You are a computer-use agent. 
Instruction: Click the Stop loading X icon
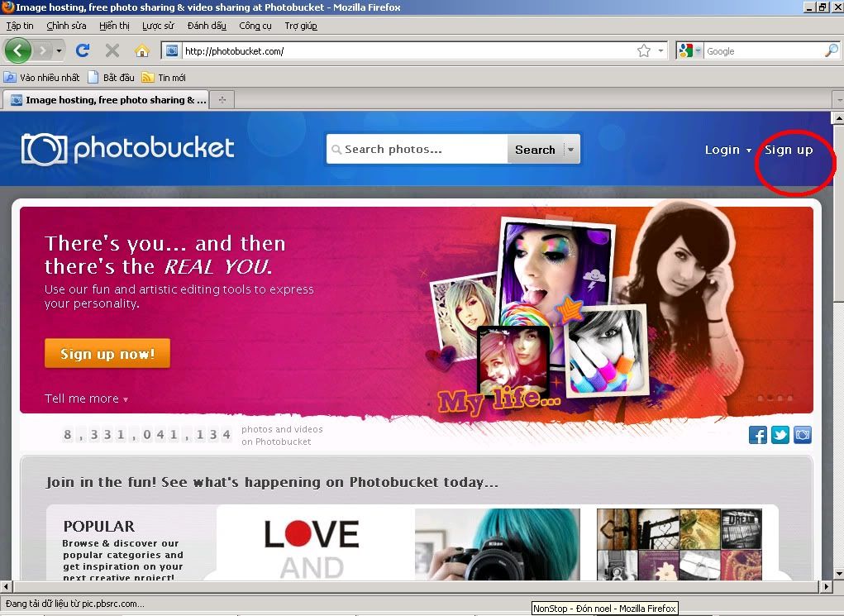click(x=112, y=51)
